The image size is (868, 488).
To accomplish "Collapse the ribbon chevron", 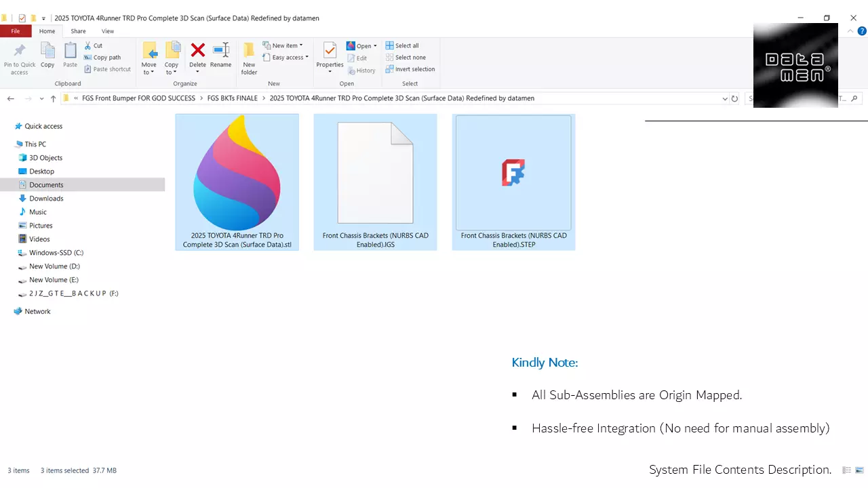I will point(852,31).
